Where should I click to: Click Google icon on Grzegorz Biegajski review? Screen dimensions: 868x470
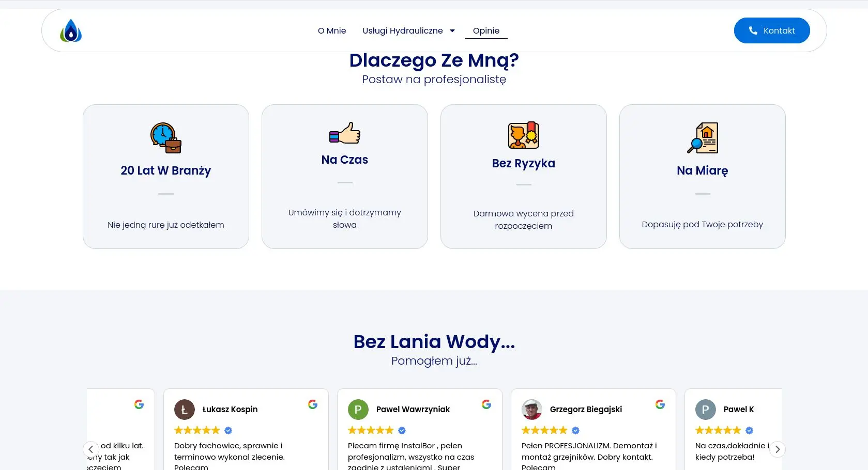pyautogui.click(x=660, y=404)
